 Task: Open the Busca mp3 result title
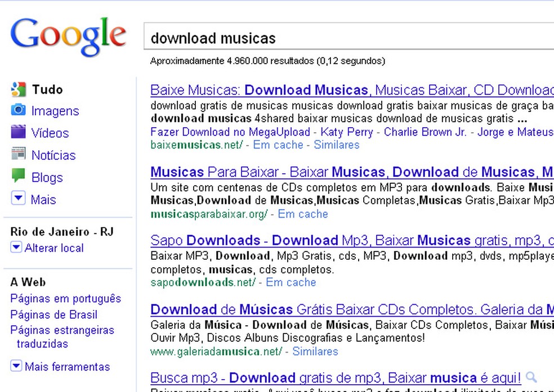pyautogui.click(x=336, y=379)
